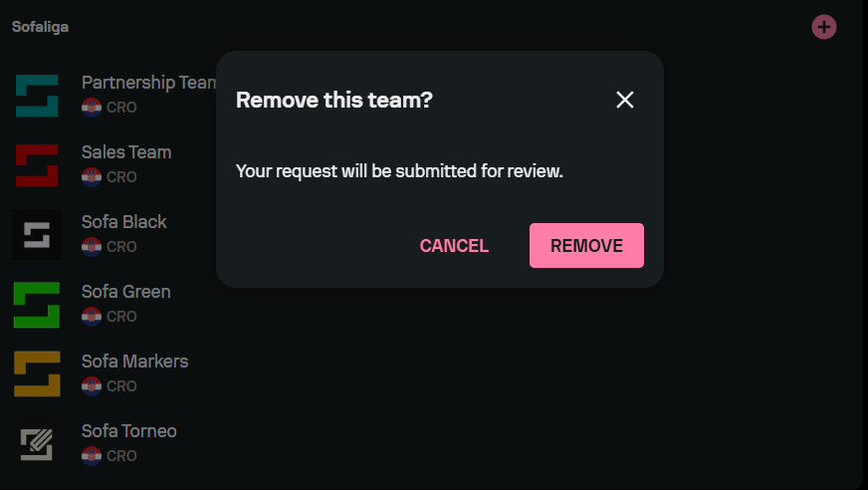Click the Sofa Torneo team logo
The height and width of the screenshot is (490, 868).
[37, 444]
